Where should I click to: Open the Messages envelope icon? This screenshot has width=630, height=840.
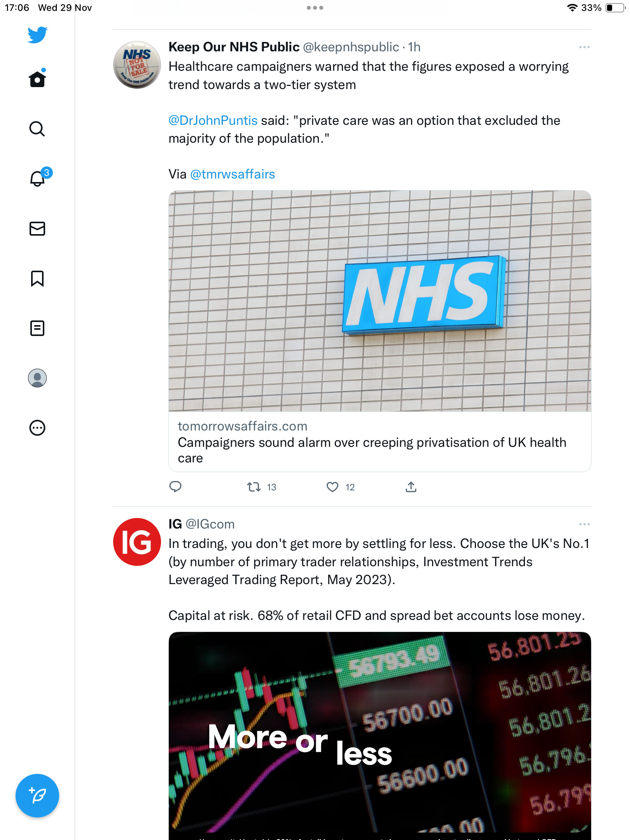pos(37,229)
